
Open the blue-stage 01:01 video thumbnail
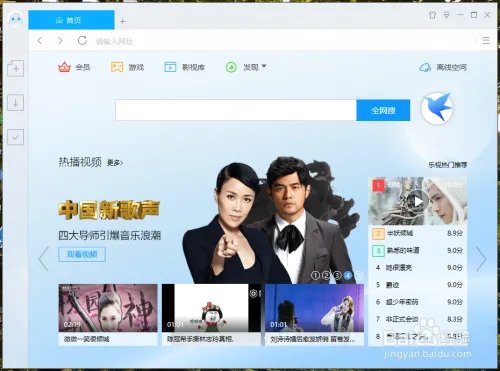pyautogui.click(x=314, y=308)
